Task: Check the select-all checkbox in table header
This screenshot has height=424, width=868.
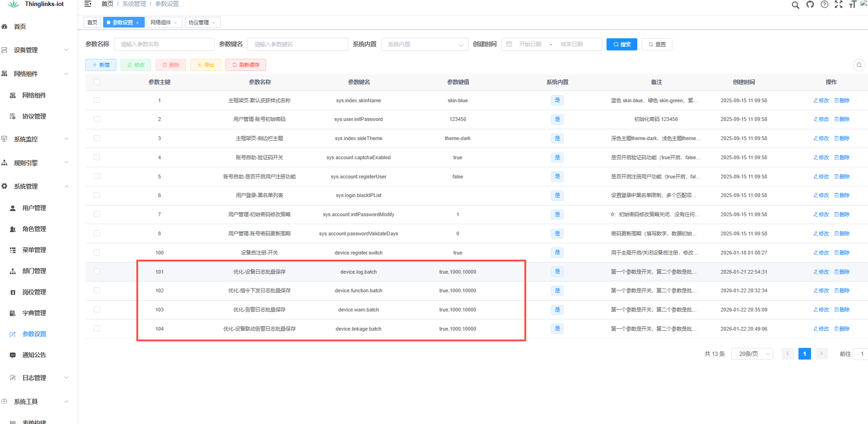Action: click(97, 82)
